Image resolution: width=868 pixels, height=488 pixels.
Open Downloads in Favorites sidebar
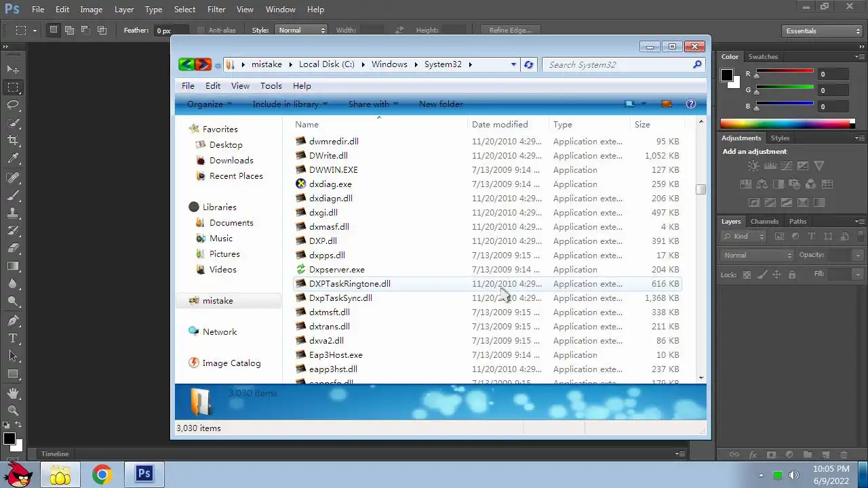point(231,160)
